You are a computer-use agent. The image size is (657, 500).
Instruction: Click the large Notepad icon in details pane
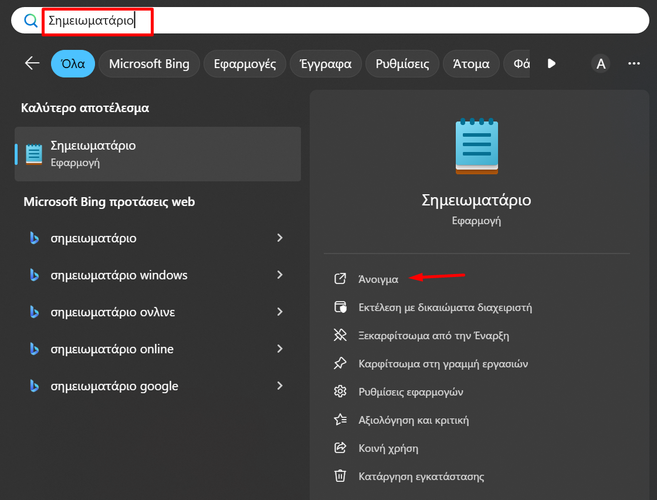coord(477,146)
